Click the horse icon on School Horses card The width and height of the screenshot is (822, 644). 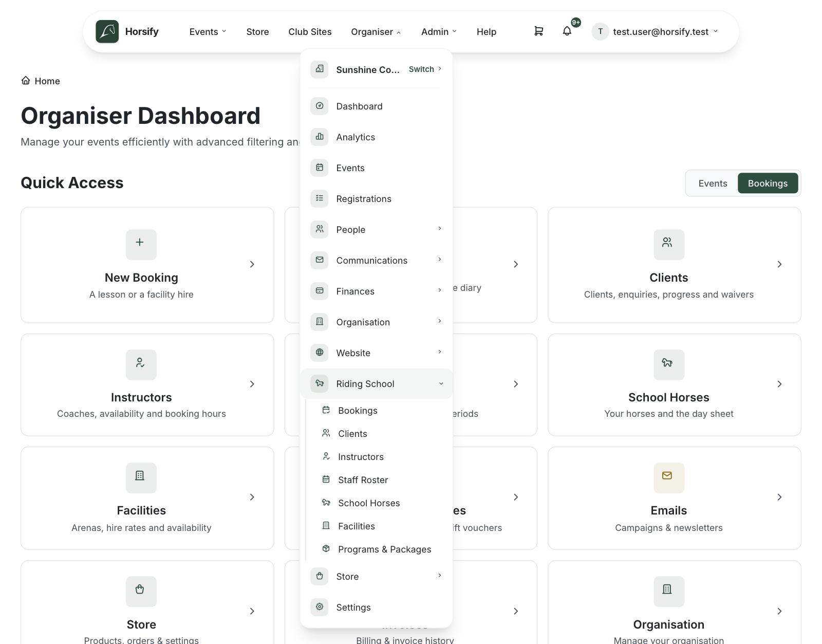tap(667, 363)
